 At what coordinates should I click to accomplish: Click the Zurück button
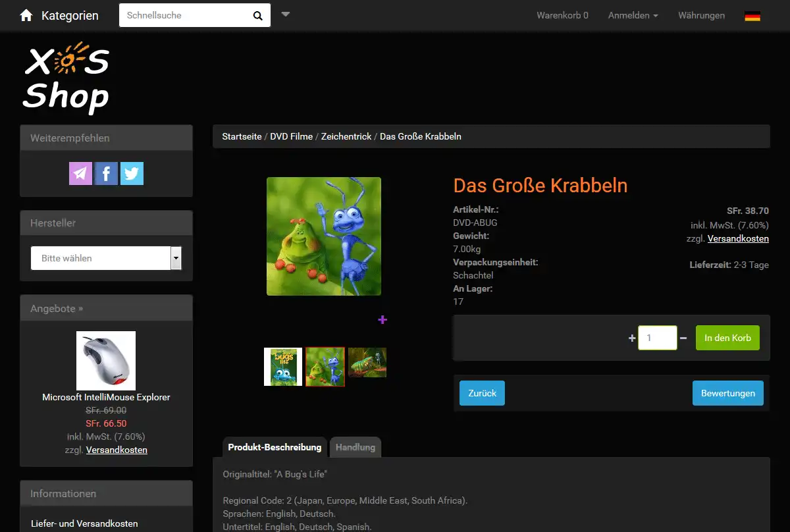tap(482, 393)
